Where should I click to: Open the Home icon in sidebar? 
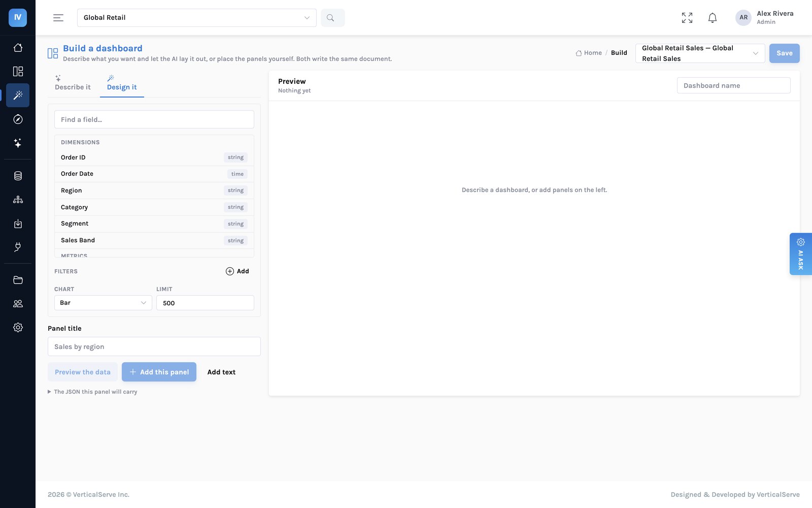[x=18, y=48]
